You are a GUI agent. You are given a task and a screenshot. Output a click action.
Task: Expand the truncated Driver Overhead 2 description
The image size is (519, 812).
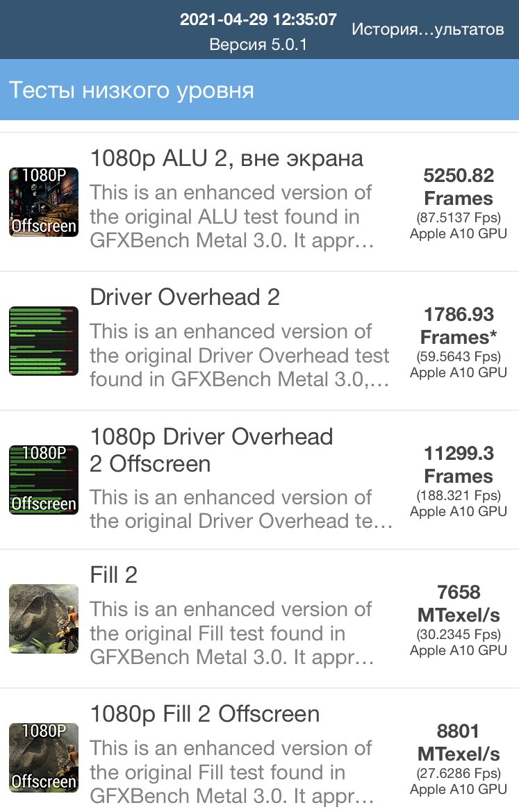pos(239,355)
